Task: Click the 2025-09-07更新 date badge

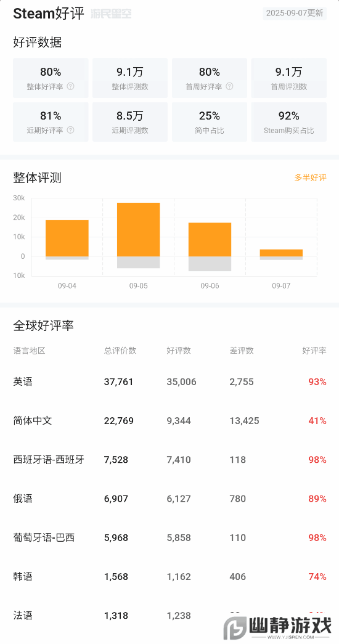Action: coord(295,13)
